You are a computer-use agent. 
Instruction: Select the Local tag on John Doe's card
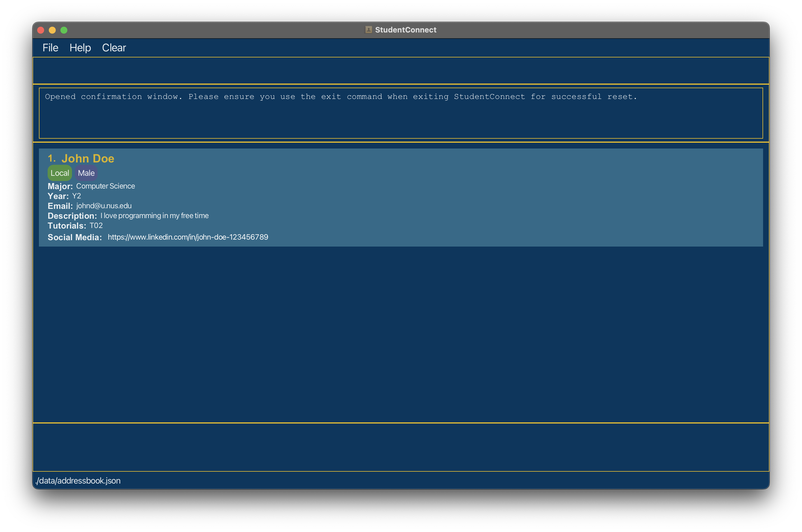pyautogui.click(x=60, y=173)
